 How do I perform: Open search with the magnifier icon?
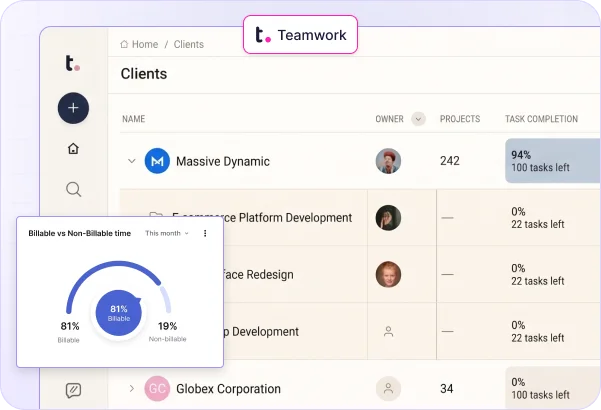point(74,189)
